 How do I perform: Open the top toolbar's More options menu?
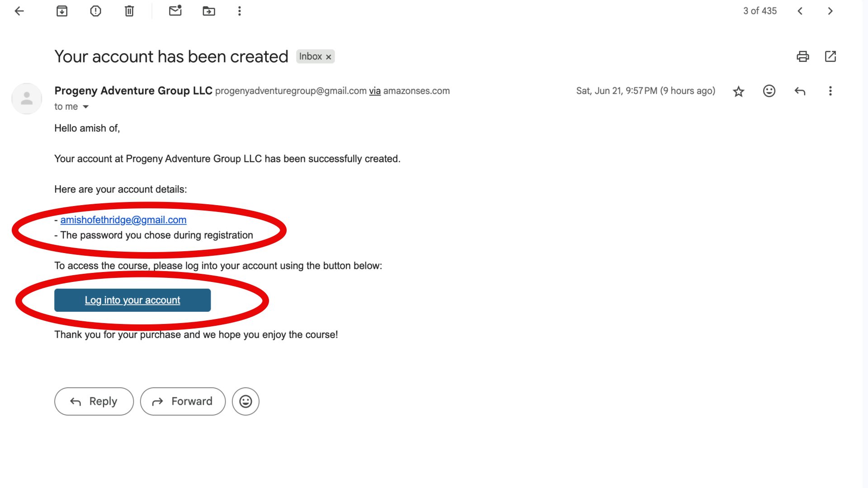(x=240, y=11)
